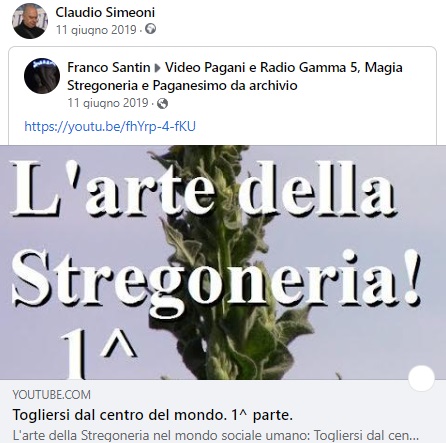Click the Togliersi dal centro del mondo title
The image size is (446, 443).
[x=153, y=415]
